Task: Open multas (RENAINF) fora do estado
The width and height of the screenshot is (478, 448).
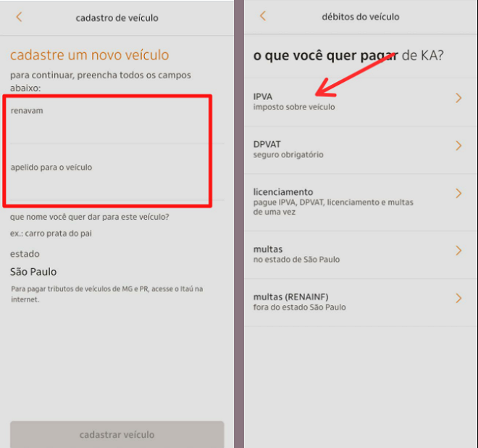Action: click(x=300, y=302)
